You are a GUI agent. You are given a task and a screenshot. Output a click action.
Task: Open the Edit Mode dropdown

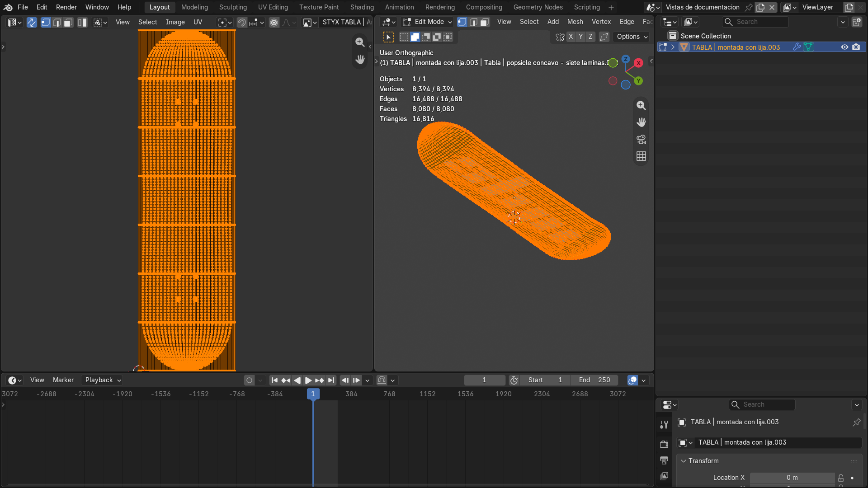(427, 22)
